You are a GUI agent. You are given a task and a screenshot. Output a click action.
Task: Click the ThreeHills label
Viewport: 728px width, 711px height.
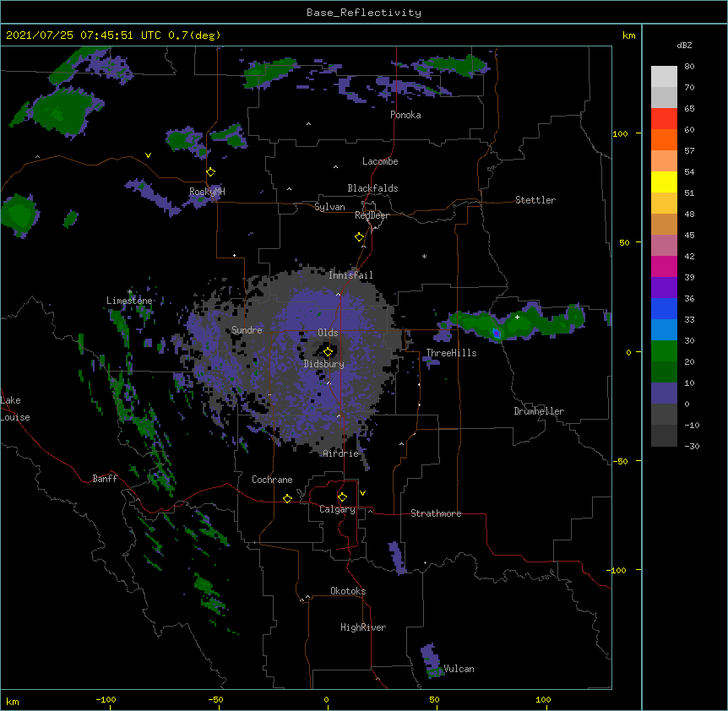[451, 353]
